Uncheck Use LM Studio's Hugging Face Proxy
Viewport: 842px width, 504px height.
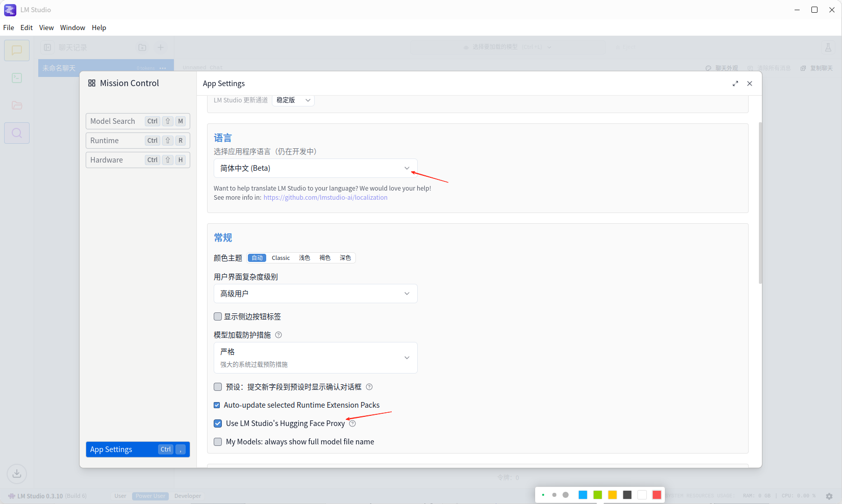(x=218, y=423)
